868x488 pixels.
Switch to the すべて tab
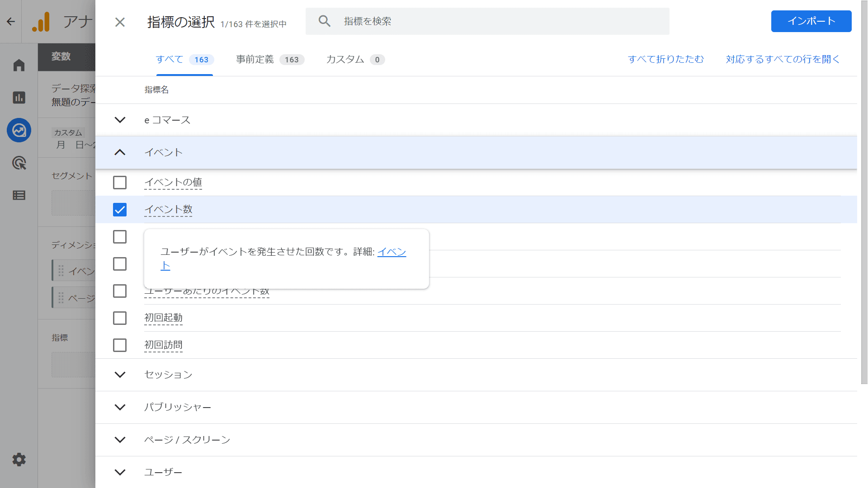(184, 60)
